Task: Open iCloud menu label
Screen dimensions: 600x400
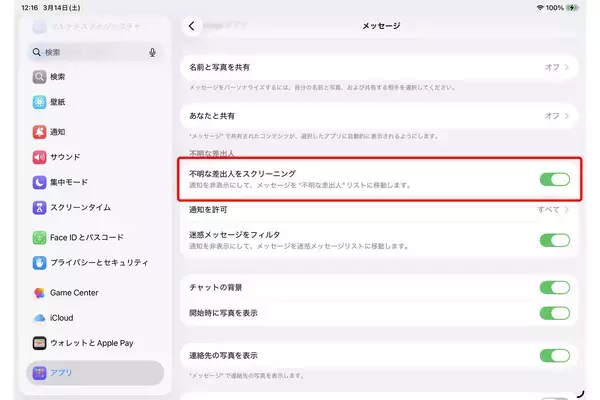Action: [x=62, y=318]
